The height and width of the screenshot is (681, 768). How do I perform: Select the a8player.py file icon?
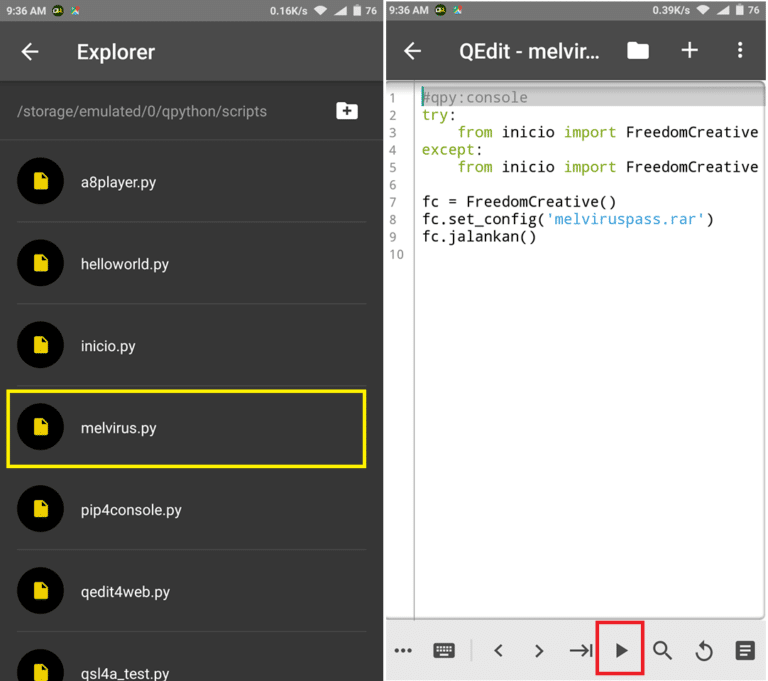41,181
